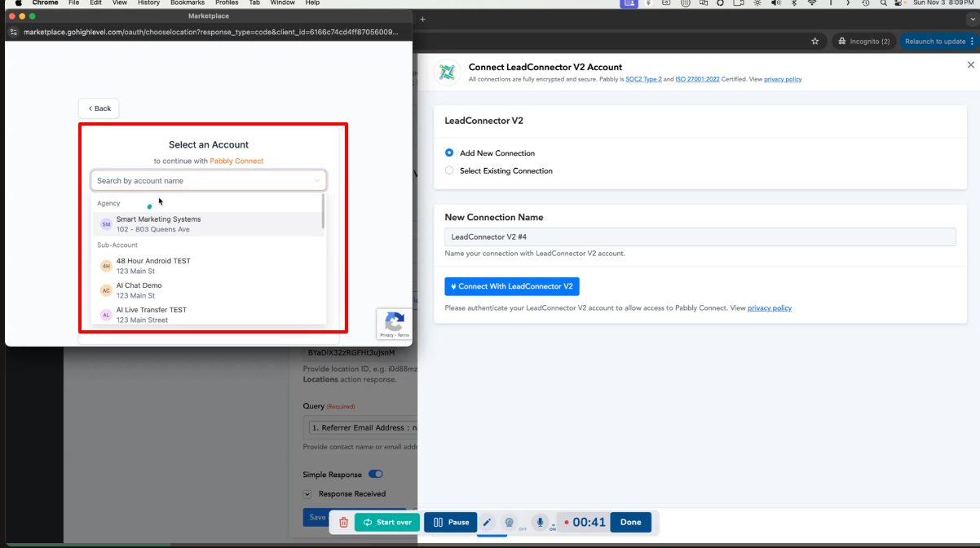
Task: Open the SOC2 Type 2 link
Action: (643, 79)
